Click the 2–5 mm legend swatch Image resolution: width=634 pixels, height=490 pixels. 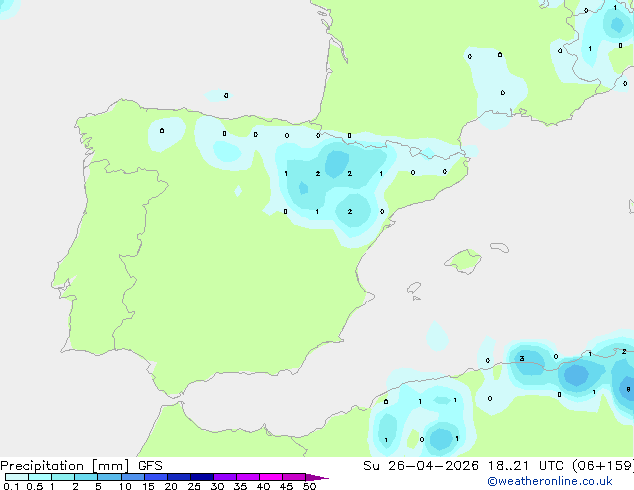[86, 477]
